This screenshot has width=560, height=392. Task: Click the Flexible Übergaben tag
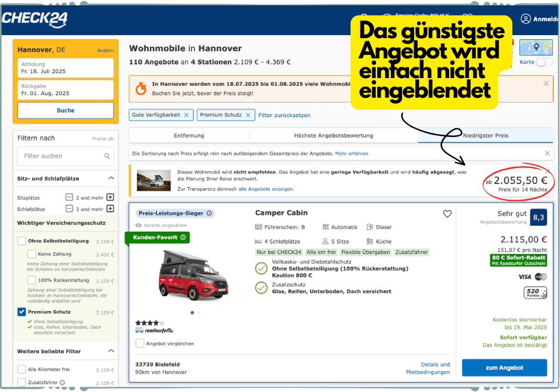[365, 252]
